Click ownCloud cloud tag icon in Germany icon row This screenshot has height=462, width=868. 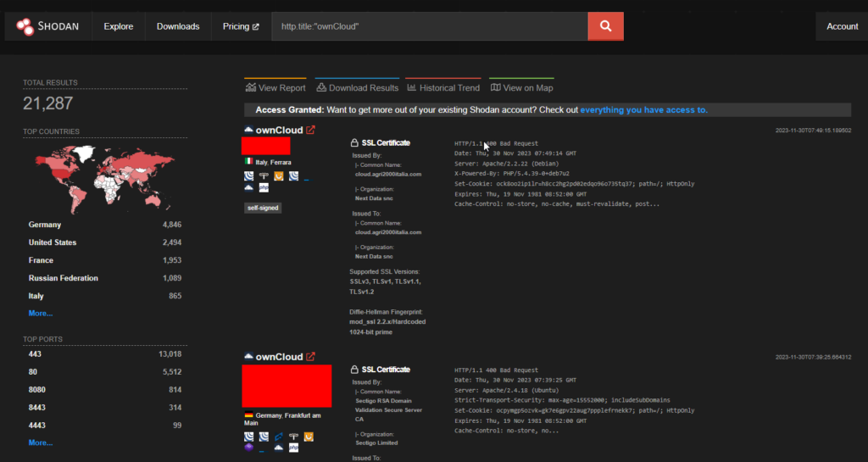(278, 448)
